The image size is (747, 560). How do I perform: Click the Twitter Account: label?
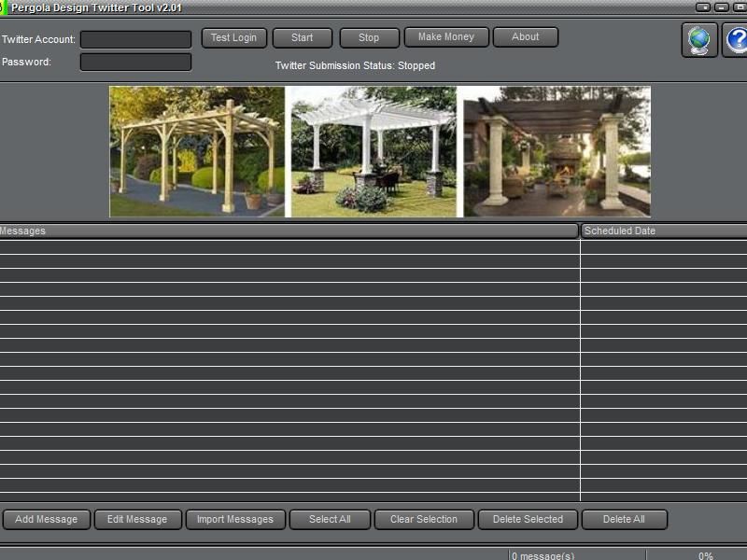(x=38, y=39)
